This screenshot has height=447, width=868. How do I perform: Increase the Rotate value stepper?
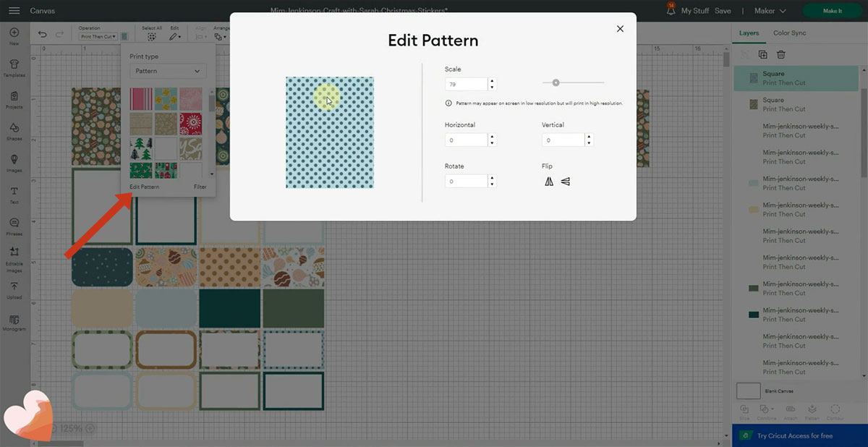(492, 178)
